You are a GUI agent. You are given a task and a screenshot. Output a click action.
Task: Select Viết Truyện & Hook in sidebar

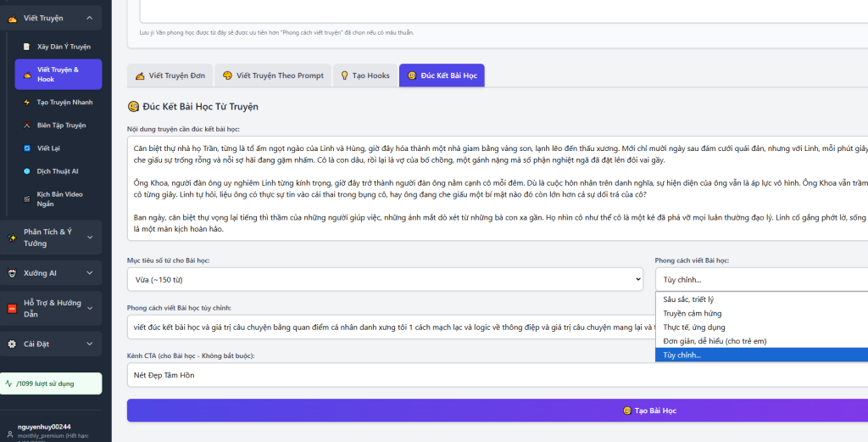[58, 74]
